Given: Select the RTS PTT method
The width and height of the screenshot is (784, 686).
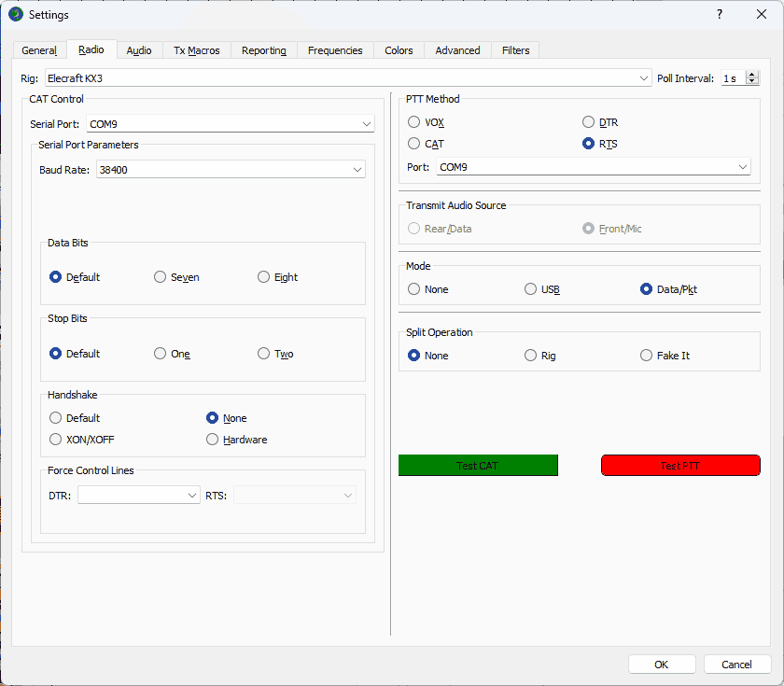Looking at the screenshot, I should tap(588, 144).
